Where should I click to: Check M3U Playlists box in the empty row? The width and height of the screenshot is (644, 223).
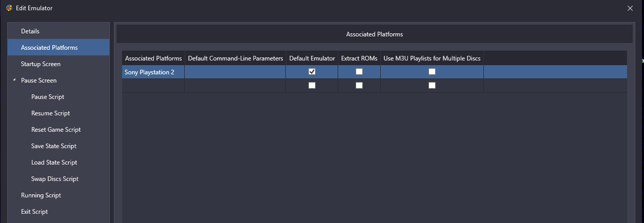click(x=432, y=86)
